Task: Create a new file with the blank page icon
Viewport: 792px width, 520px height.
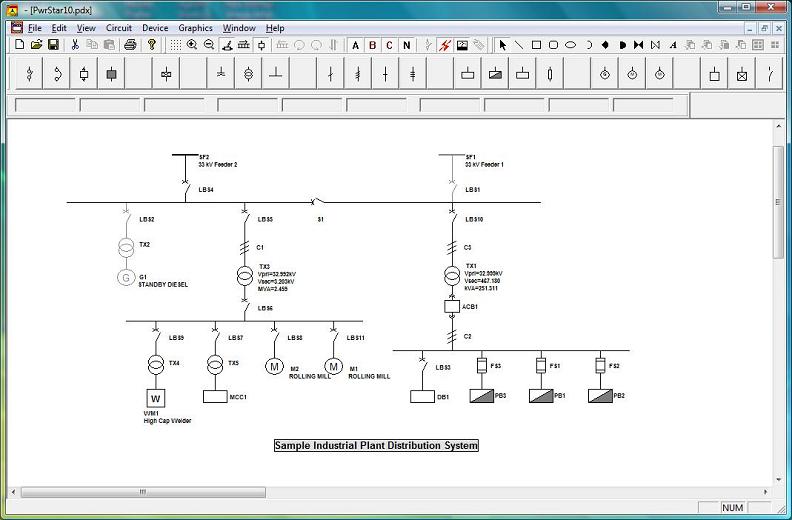Action: pyautogui.click(x=19, y=45)
